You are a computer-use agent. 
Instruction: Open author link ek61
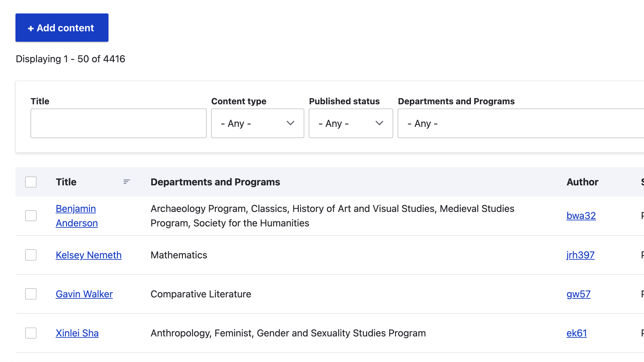576,333
